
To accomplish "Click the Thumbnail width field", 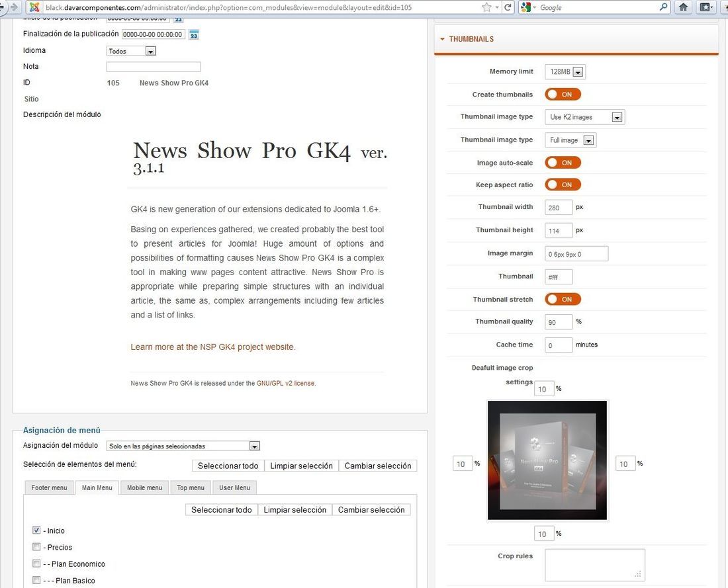I will pos(559,208).
